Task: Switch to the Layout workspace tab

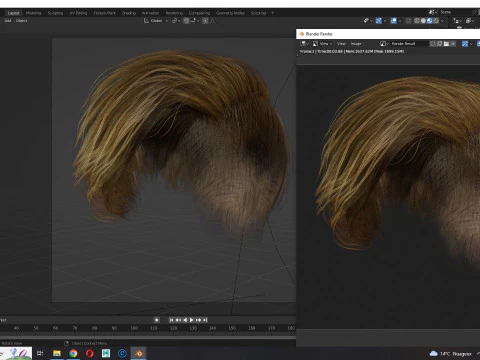Action: pyautogui.click(x=13, y=13)
